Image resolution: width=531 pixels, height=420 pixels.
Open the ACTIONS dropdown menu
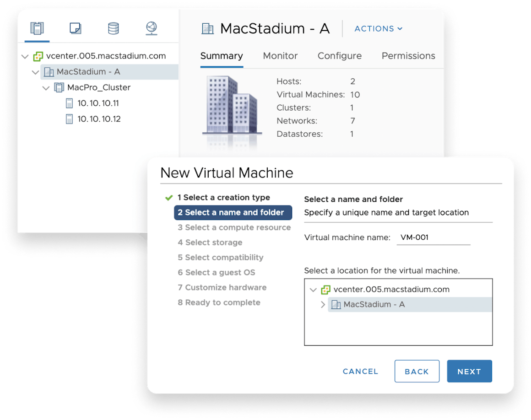378,29
